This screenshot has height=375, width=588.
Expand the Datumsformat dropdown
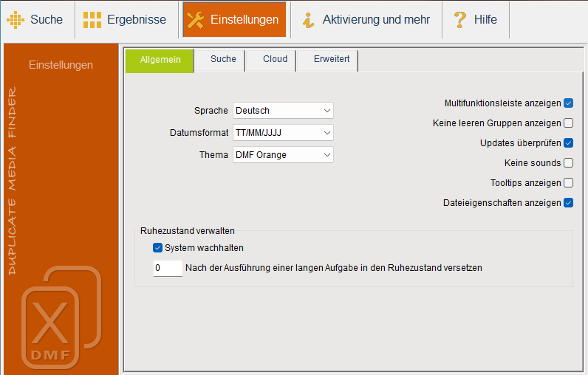(283, 133)
